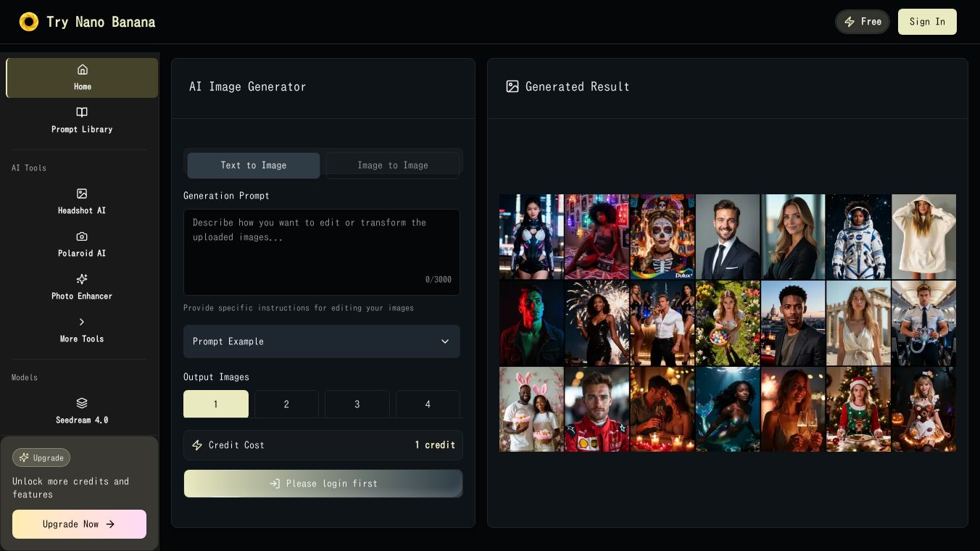Launch the Polaroid AI camera icon
The width and height of the screenshot is (980, 551).
click(x=82, y=236)
